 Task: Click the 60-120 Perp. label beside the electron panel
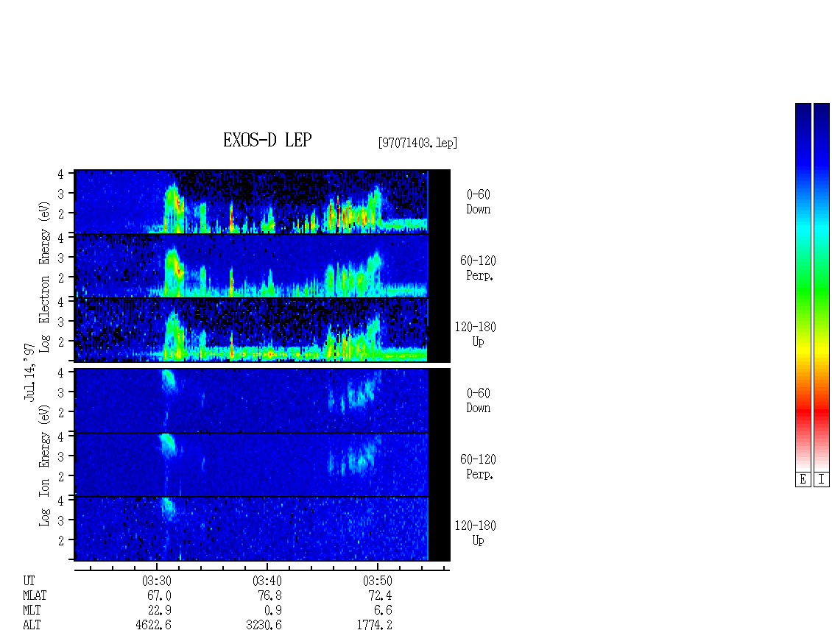coord(478,268)
